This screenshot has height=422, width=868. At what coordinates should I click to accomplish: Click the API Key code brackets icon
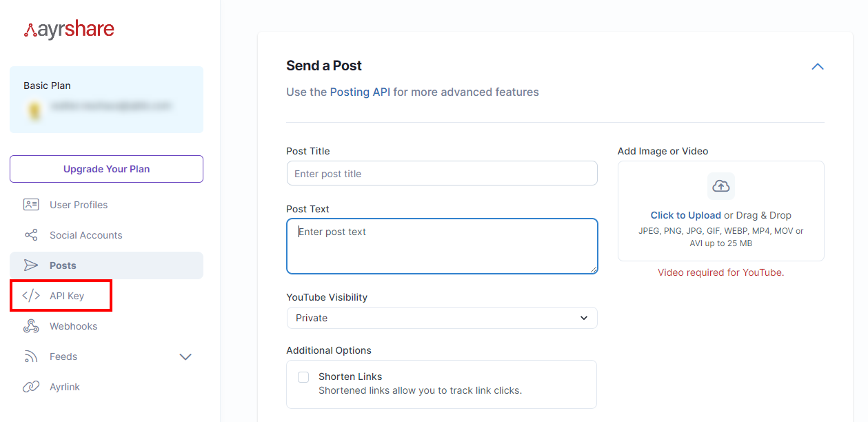click(x=31, y=296)
